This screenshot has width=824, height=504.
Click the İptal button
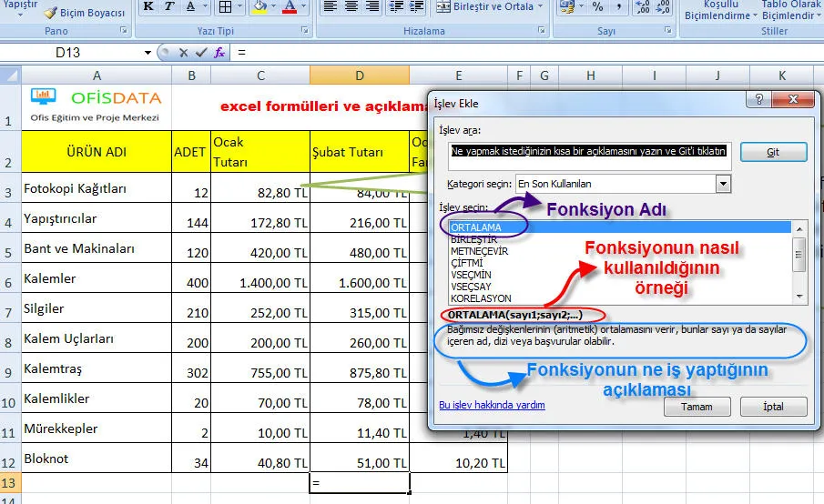773,407
